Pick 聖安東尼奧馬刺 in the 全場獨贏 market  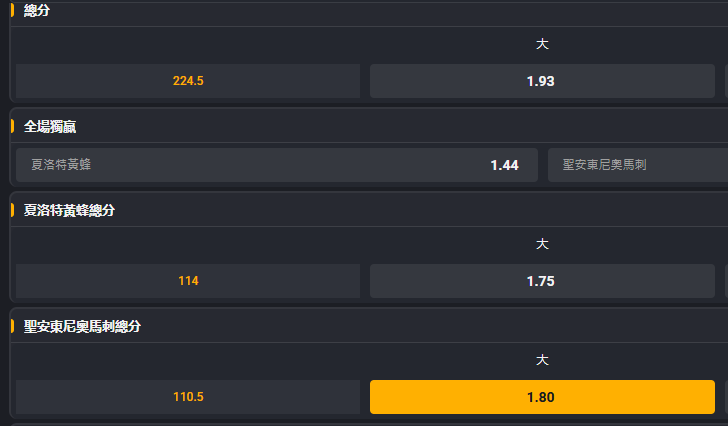click(636, 165)
